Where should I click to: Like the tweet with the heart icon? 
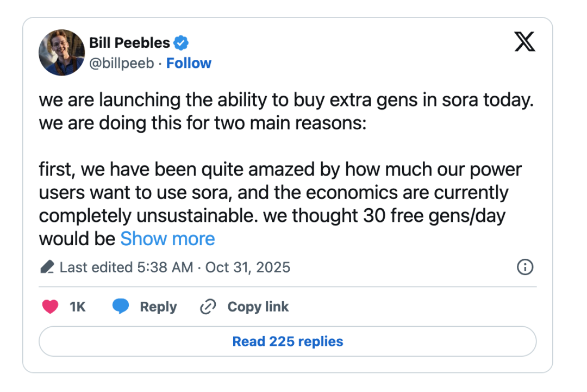point(50,307)
